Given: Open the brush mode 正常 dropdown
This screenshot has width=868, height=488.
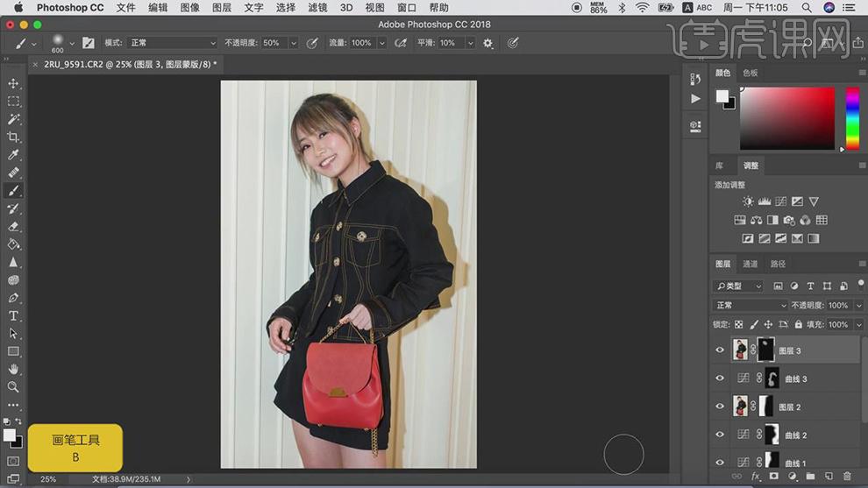Looking at the screenshot, I should [172, 43].
